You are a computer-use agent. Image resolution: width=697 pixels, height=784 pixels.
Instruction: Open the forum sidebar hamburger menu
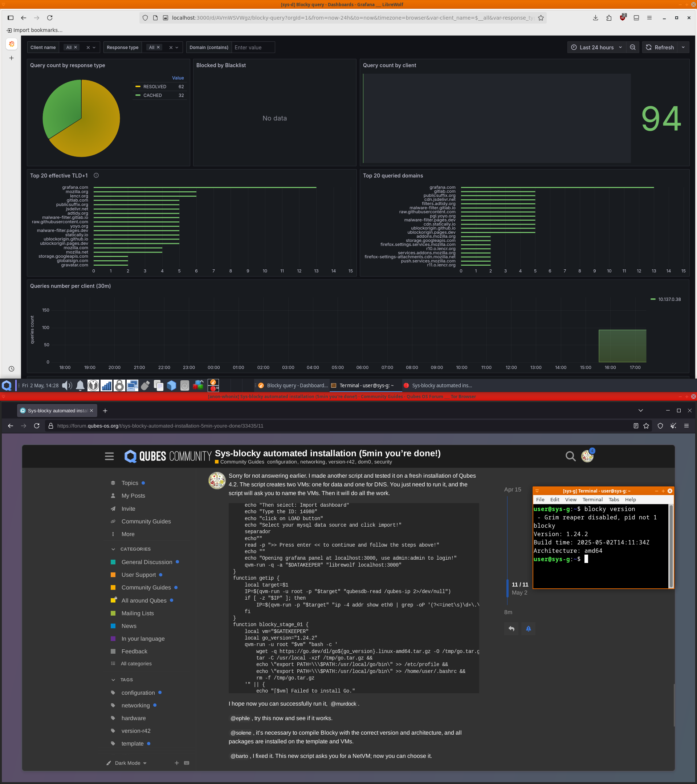[109, 456]
